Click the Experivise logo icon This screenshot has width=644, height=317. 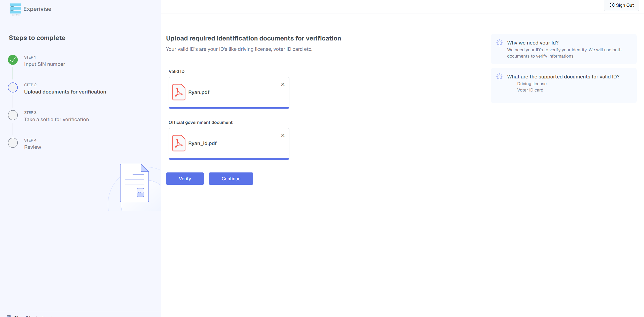tap(15, 9)
